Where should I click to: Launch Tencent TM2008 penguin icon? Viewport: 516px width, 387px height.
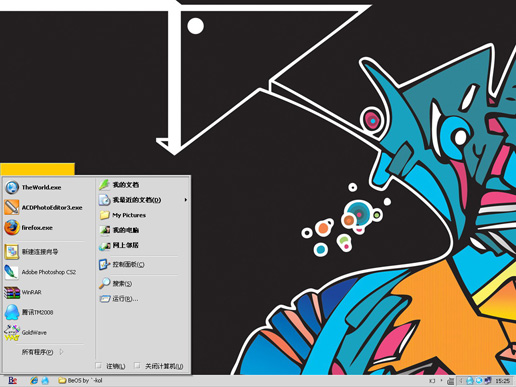click(x=12, y=312)
